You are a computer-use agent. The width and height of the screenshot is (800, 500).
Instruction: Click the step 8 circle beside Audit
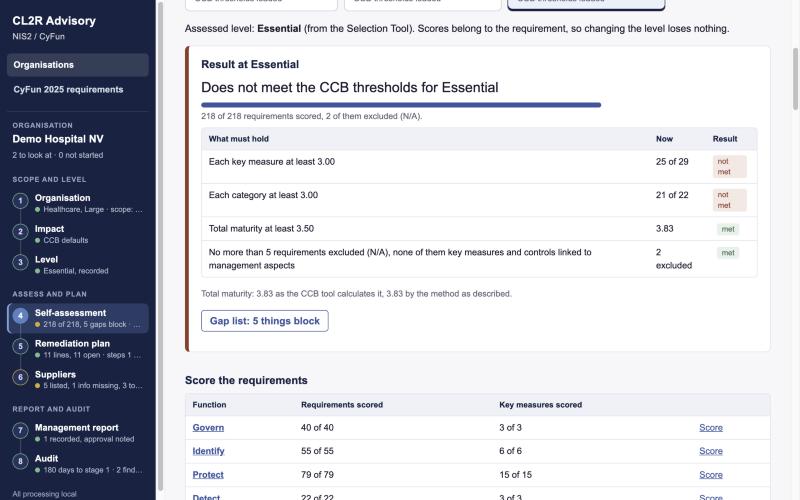pyautogui.click(x=20, y=461)
